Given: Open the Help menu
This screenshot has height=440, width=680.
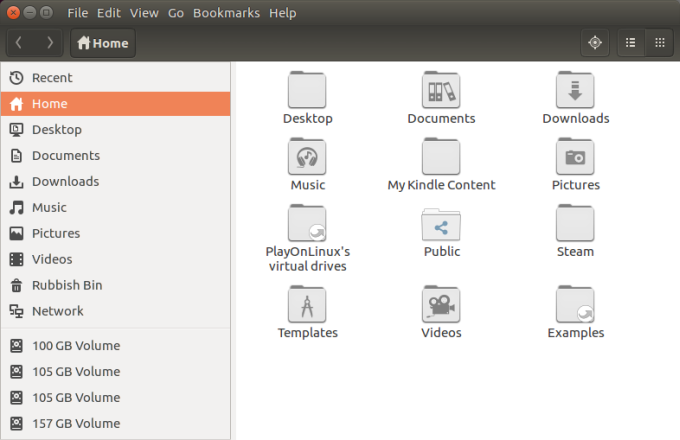Looking at the screenshot, I should (x=283, y=13).
